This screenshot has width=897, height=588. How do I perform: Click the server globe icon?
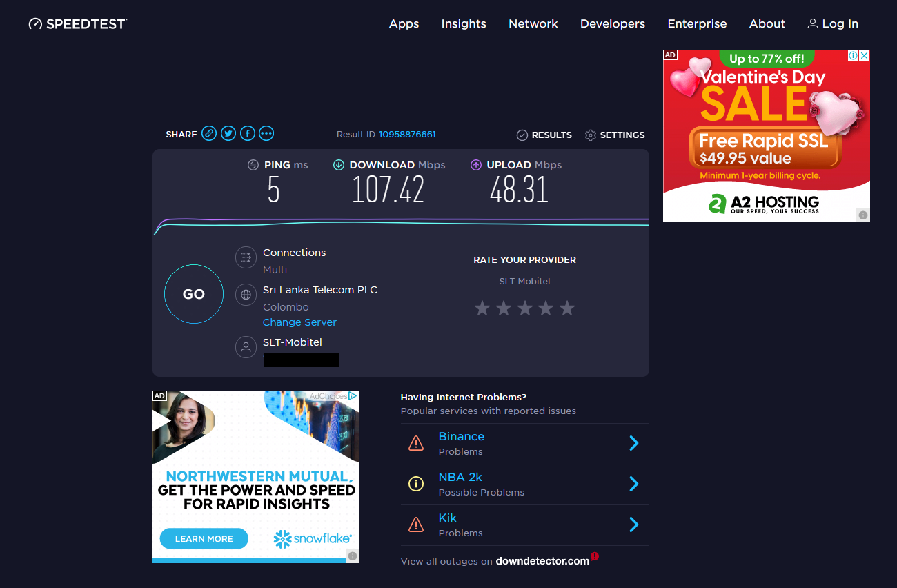tap(246, 295)
